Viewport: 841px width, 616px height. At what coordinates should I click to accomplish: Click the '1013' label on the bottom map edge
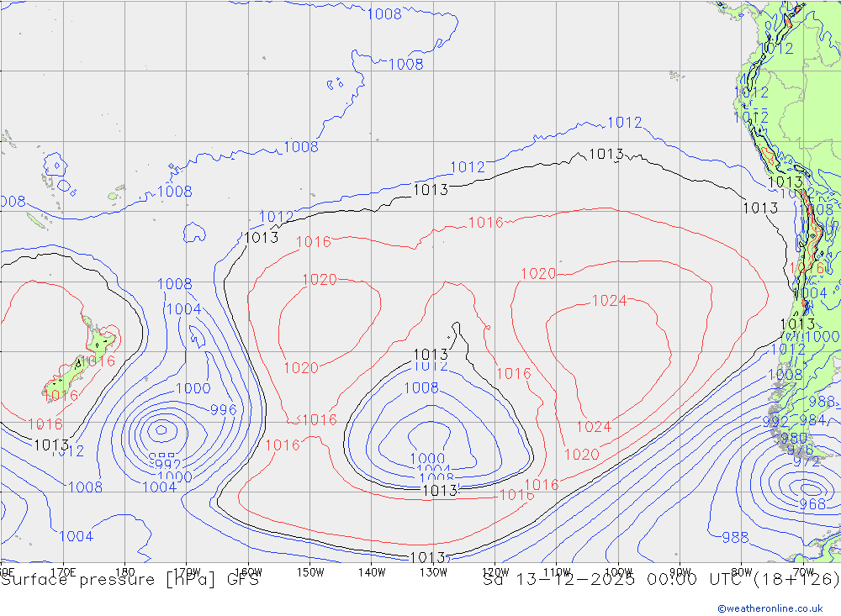[x=427, y=557]
